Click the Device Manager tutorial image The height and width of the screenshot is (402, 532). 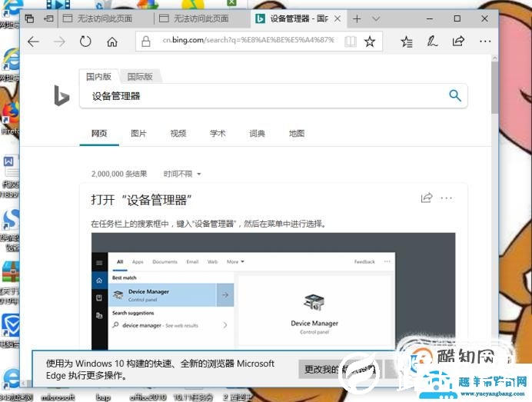pyautogui.click(x=273, y=291)
